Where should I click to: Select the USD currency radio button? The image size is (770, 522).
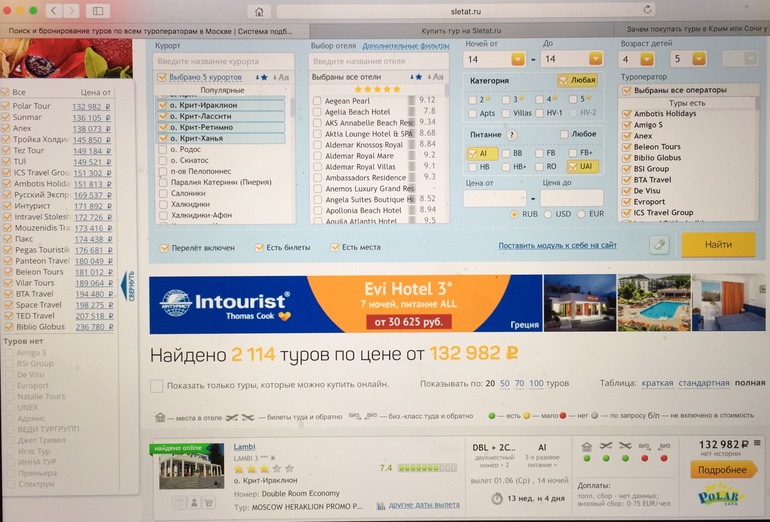point(548,215)
